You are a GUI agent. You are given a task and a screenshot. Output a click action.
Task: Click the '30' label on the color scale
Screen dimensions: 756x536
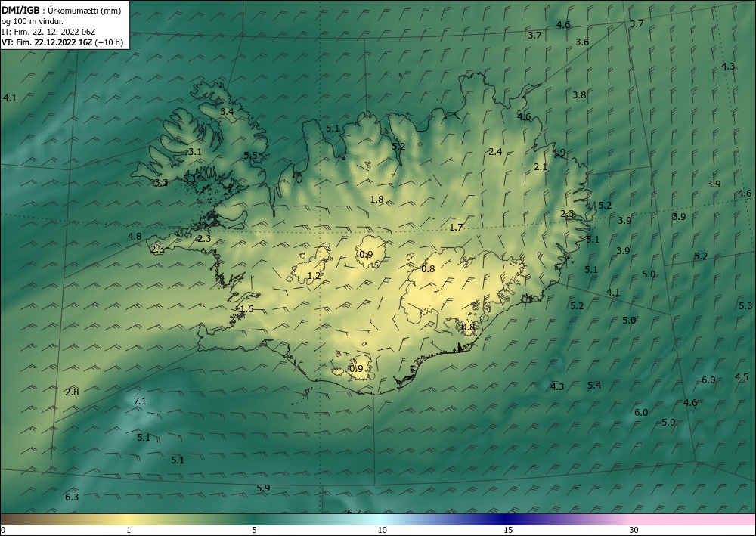click(x=634, y=531)
